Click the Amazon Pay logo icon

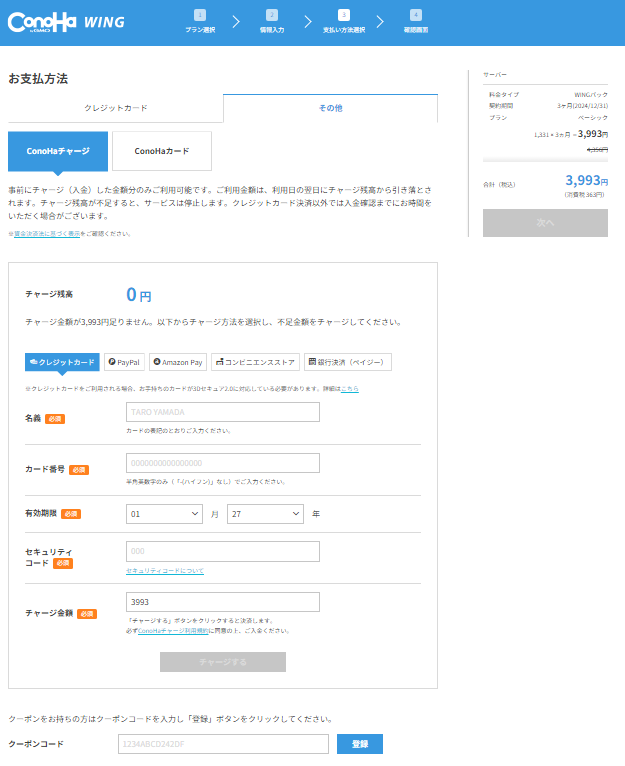[157, 362]
